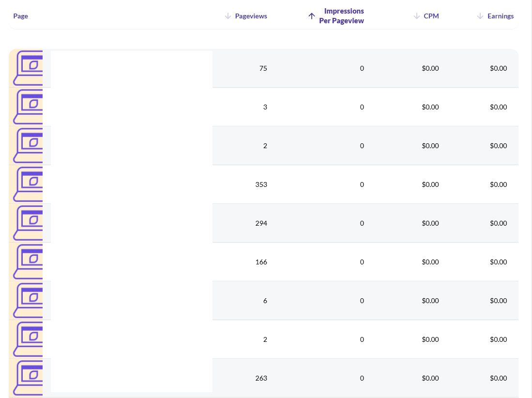Viewport: 532px width, 398px height.
Task: Click the down arrow beside Pageviews header
Action: 228,16
